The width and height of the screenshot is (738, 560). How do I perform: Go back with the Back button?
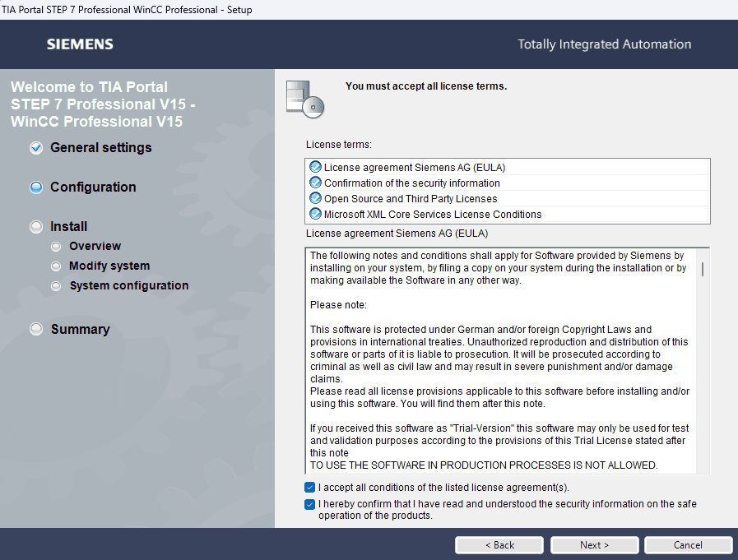pyautogui.click(x=499, y=545)
